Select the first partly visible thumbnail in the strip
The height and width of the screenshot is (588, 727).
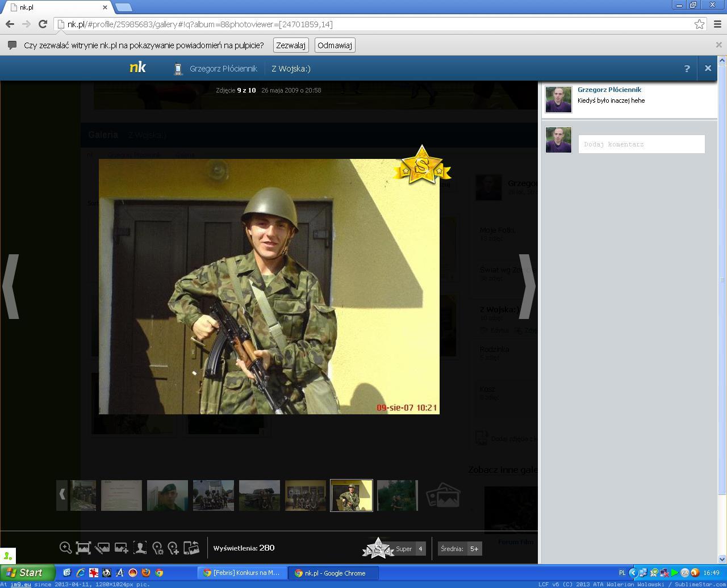point(83,495)
